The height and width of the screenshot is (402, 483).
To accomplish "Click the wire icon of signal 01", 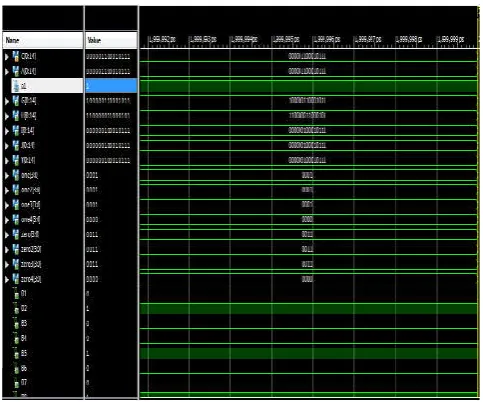I will 16,294.
